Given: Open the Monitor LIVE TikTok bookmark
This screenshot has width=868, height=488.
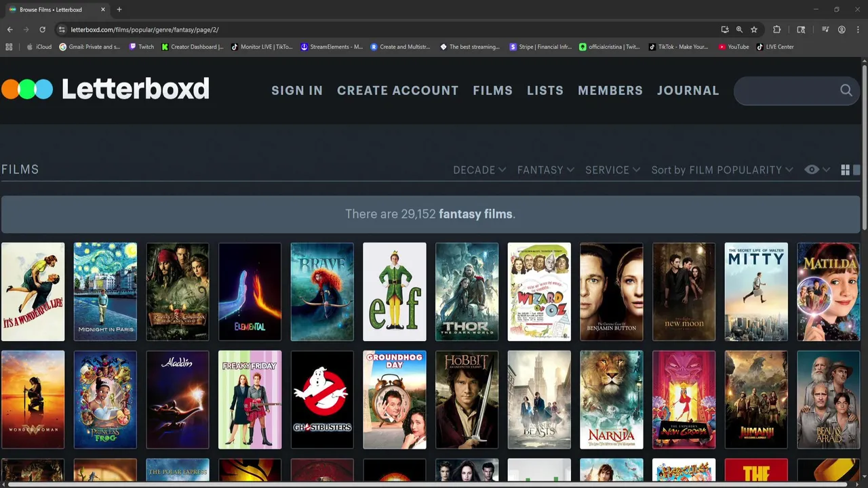Looking at the screenshot, I should (262, 47).
